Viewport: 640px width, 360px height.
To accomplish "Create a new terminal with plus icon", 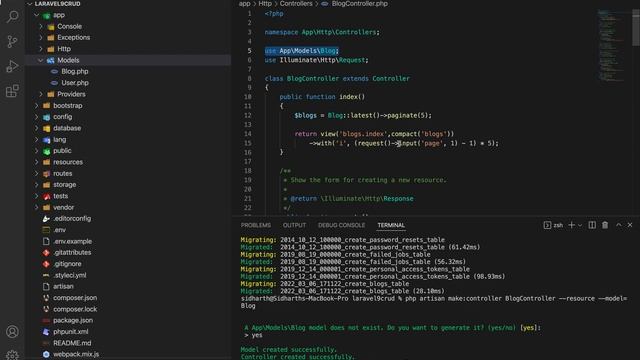I will coord(571,225).
